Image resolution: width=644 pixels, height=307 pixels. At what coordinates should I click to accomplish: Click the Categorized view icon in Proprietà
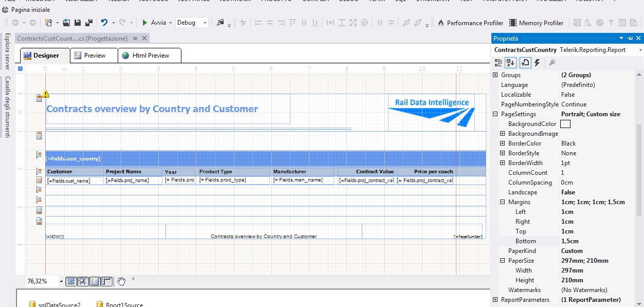pyautogui.click(x=498, y=63)
